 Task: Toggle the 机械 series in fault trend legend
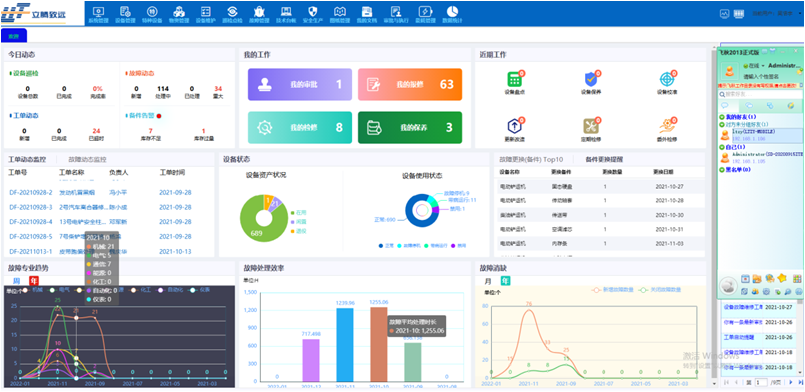click(32, 290)
